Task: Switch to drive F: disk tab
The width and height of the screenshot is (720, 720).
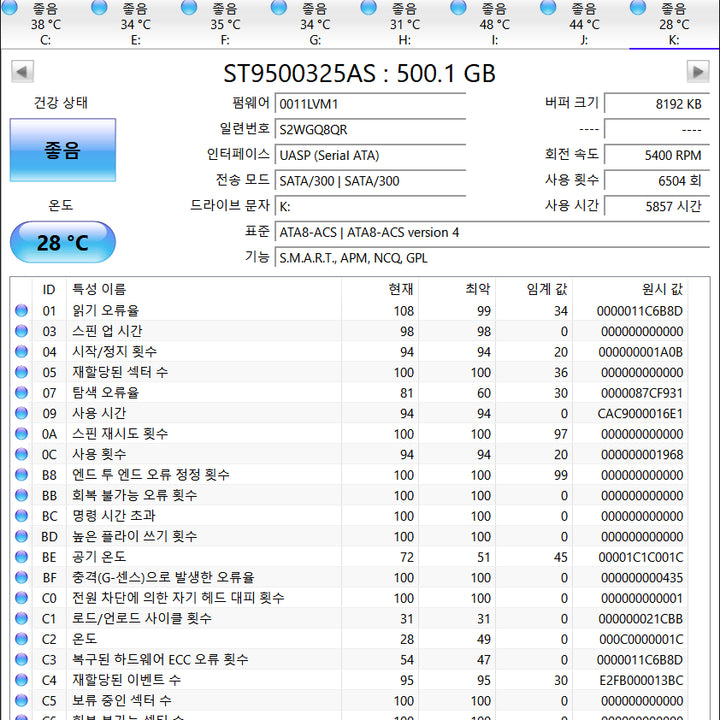Action: click(225, 24)
